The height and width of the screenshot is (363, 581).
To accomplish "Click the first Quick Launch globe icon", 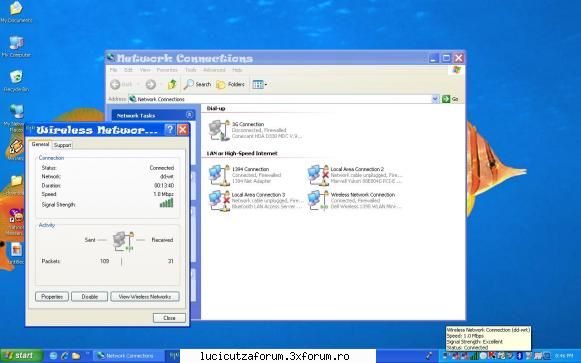I will pos(53,356).
